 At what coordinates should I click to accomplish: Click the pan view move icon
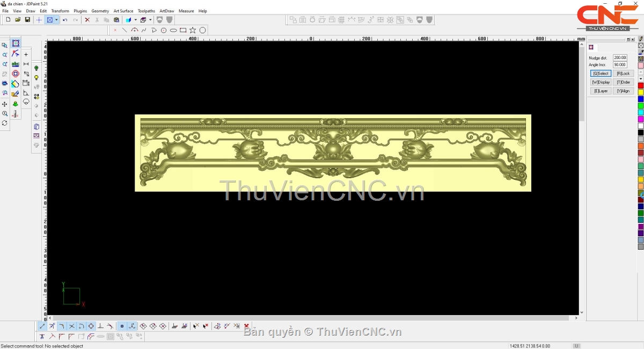(5, 104)
